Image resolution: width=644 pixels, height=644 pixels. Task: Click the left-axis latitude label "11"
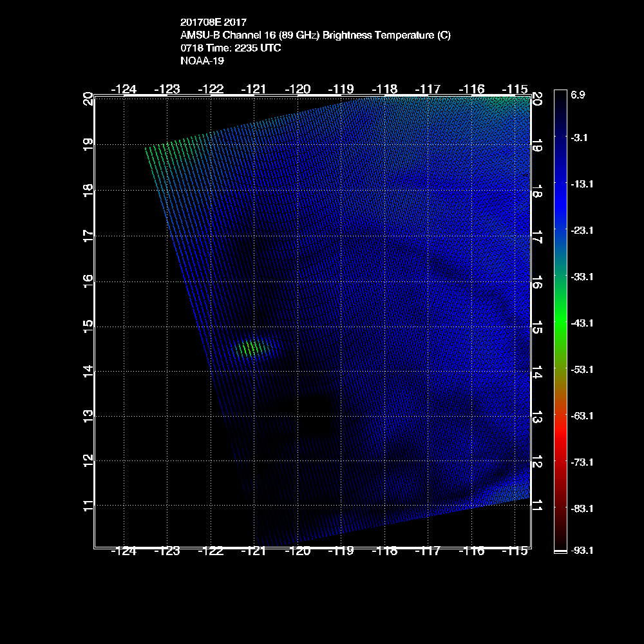pyautogui.click(x=88, y=505)
